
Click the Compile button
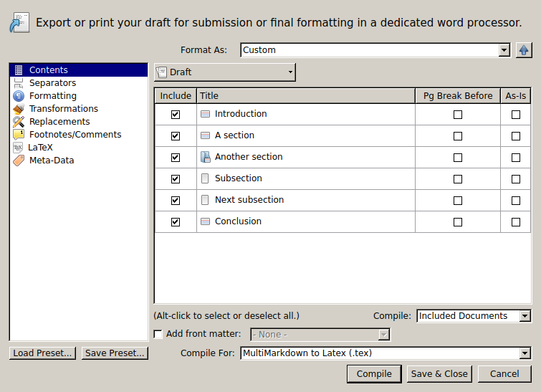[x=374, y=373]
